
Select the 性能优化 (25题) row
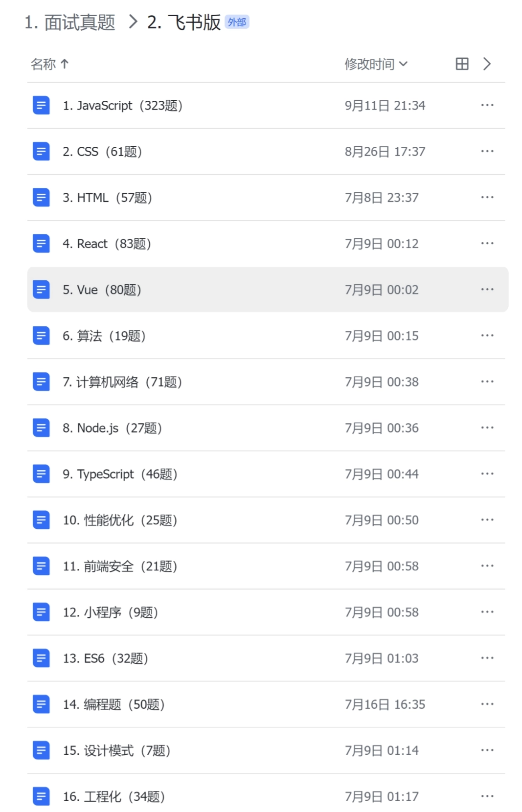266,520
